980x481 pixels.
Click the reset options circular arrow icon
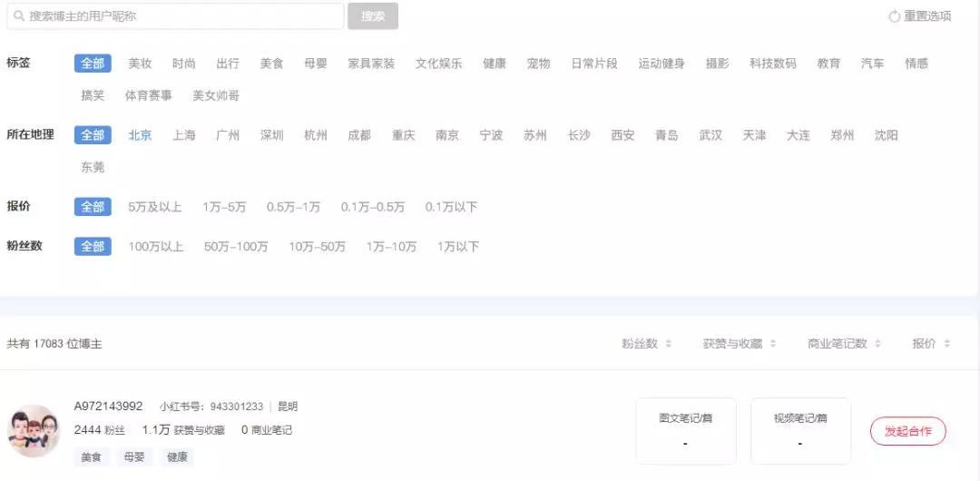point(895,16)
